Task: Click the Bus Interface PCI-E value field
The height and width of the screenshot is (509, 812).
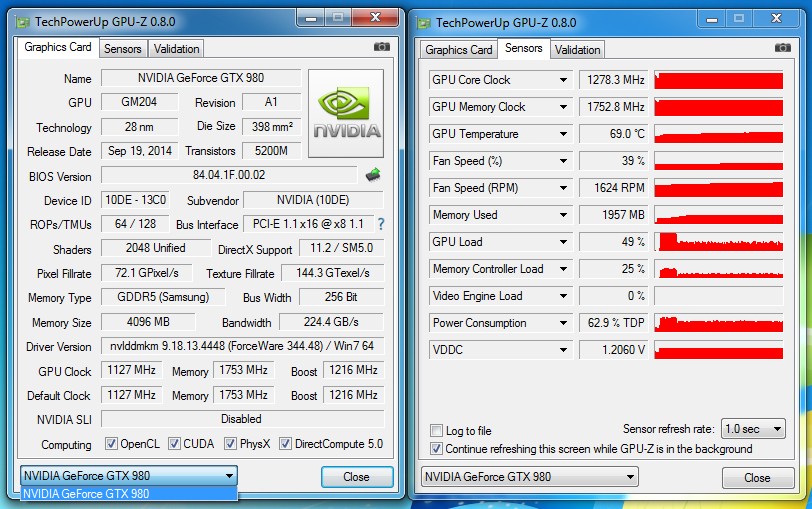Action: coord(308,224)
